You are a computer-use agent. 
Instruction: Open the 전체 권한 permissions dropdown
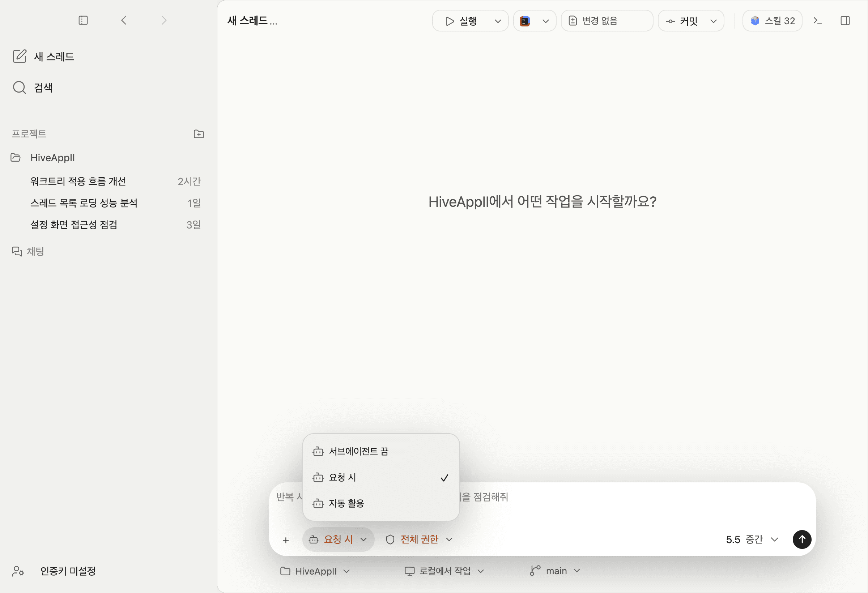click(x=419, y=539)
